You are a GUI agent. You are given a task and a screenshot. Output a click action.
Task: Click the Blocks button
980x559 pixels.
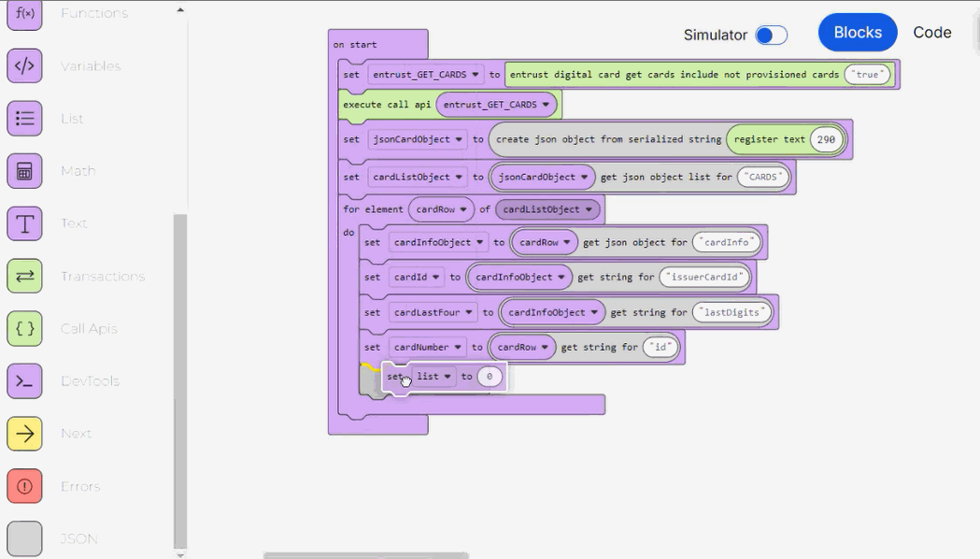pyautogui.click(x=857, y=32)
